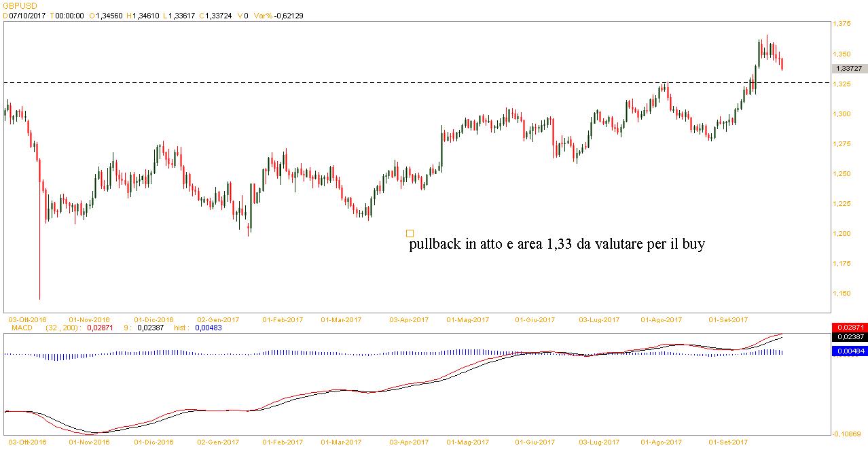Click the 1,375 price axis label
Image resolution: width=868 pixels, height=454 pixels.
tap(842, 24)
